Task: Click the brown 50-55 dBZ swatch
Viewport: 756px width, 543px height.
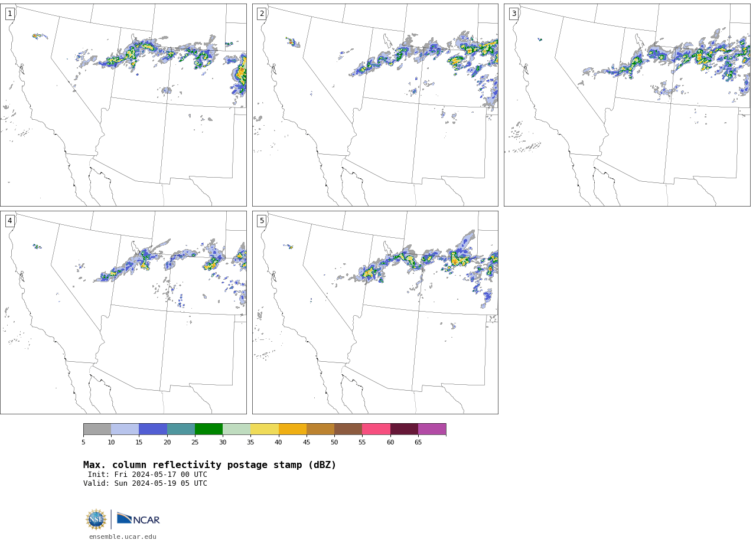Action: click(x=348, y=429)
